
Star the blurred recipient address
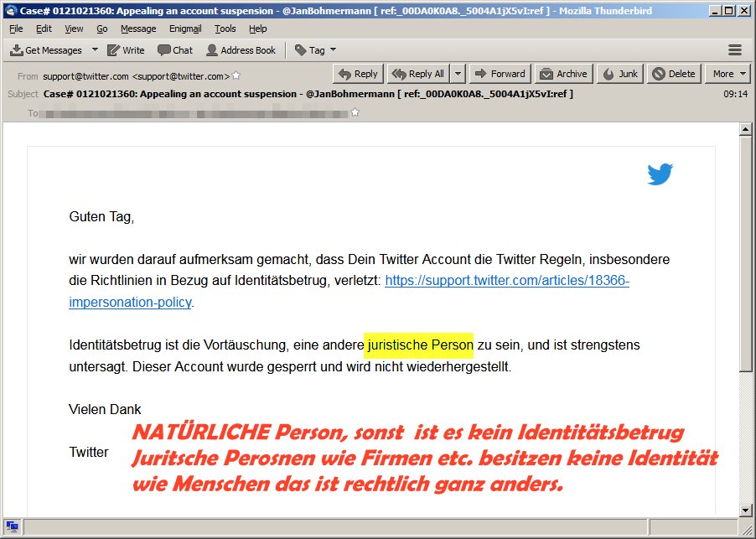click(x=355, y=113)
